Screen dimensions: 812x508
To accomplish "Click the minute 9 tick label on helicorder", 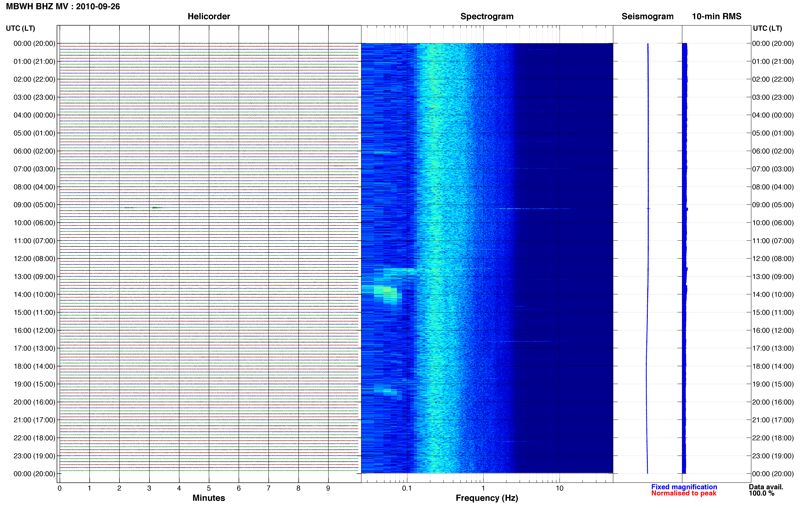I will tap(328, 488).
